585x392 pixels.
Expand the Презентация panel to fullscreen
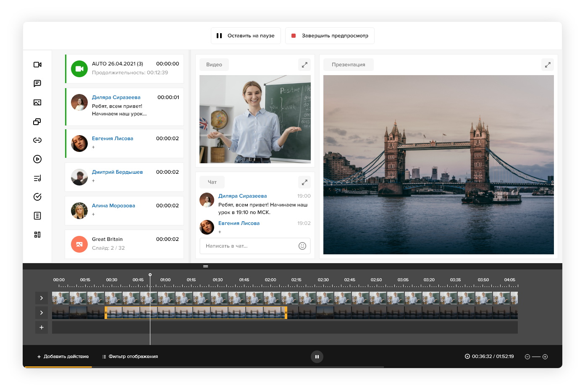tap(548, 65)
